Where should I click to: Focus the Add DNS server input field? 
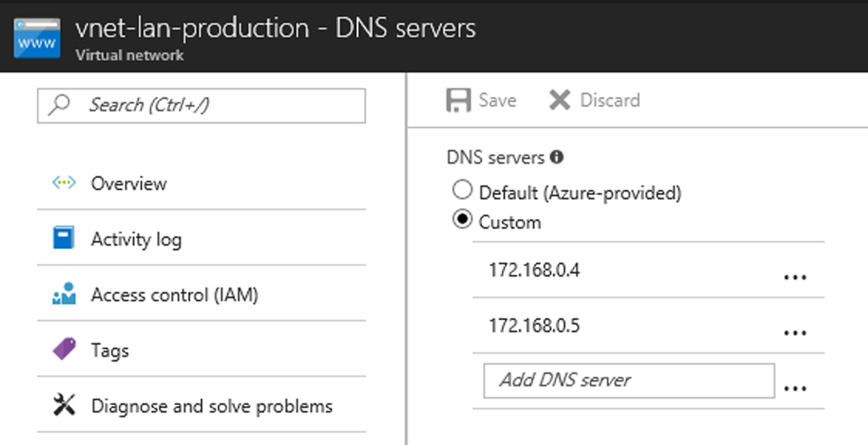coord(629,380)
